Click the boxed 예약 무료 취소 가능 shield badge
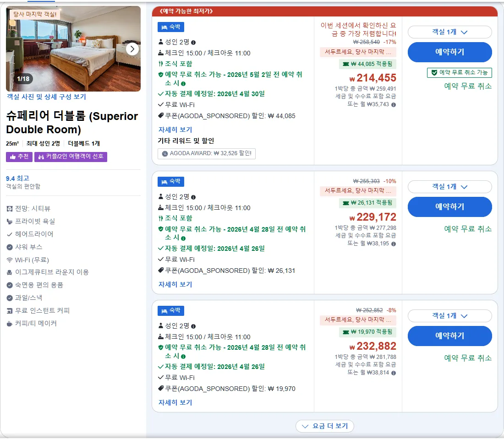This screenshot has height=439, width=504. 459,73
